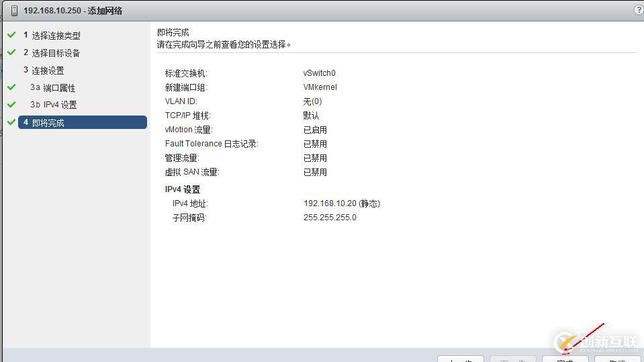Click the Fault Tolerance 日志记录 label
The width and height of the screenshot is (644, 362).
pos(212,144)
